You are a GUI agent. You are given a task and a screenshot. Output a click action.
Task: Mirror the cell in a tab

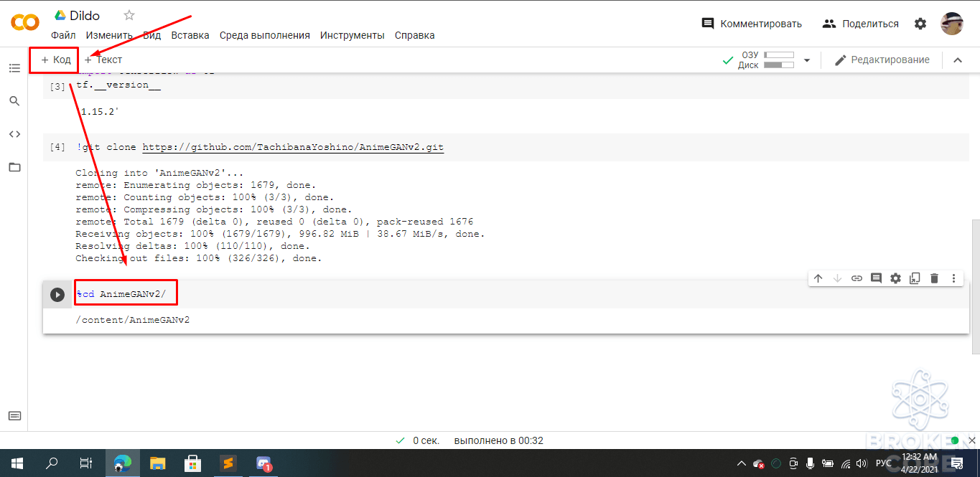click(915, 278)
